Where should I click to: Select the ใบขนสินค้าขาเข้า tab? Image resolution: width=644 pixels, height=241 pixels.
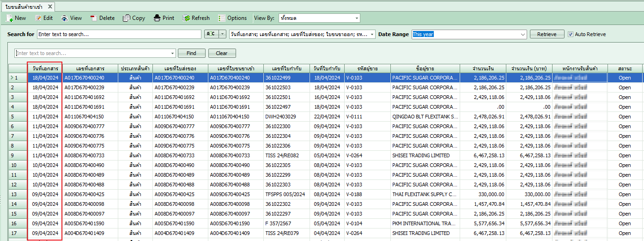click(x=26, y=6)
